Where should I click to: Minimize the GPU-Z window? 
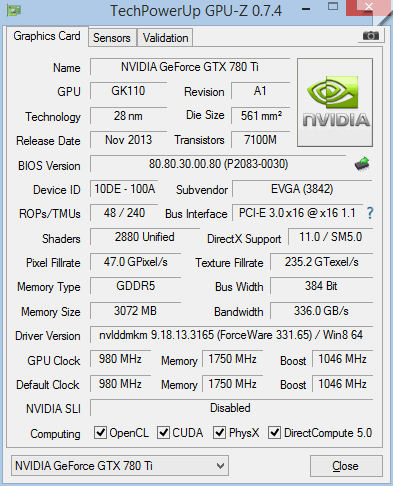306,9
